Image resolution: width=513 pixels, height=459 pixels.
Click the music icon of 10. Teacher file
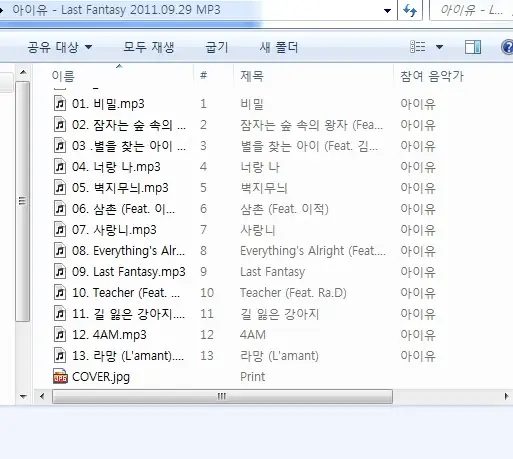[60, 292]
